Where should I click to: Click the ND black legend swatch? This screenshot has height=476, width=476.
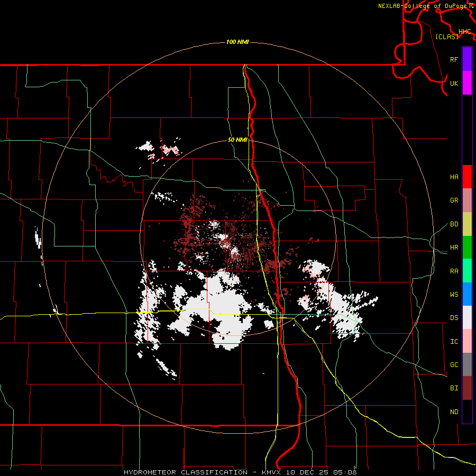pos(467,411)
